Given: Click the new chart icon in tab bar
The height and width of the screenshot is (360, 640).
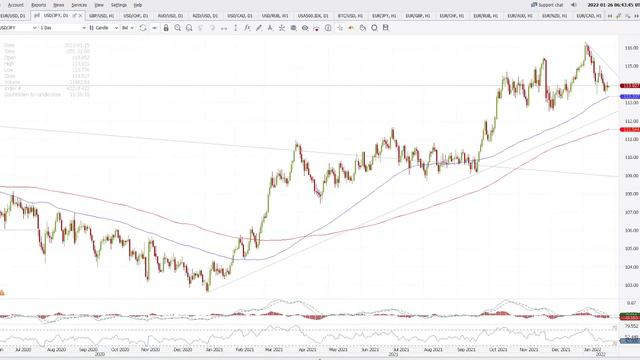Looking at the screenshot, I should point(618,16).
